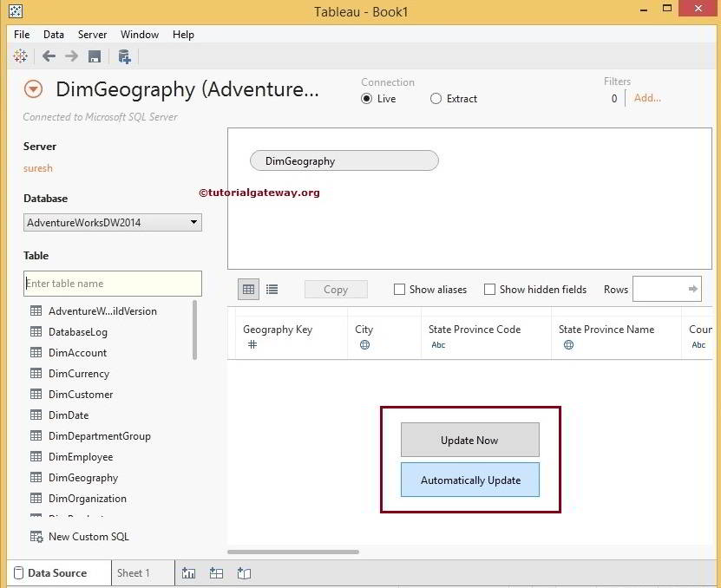Viewport: 721px width, 588px height.
Task: Click the back arrow toolbar icon
Action: click(49, 56)
